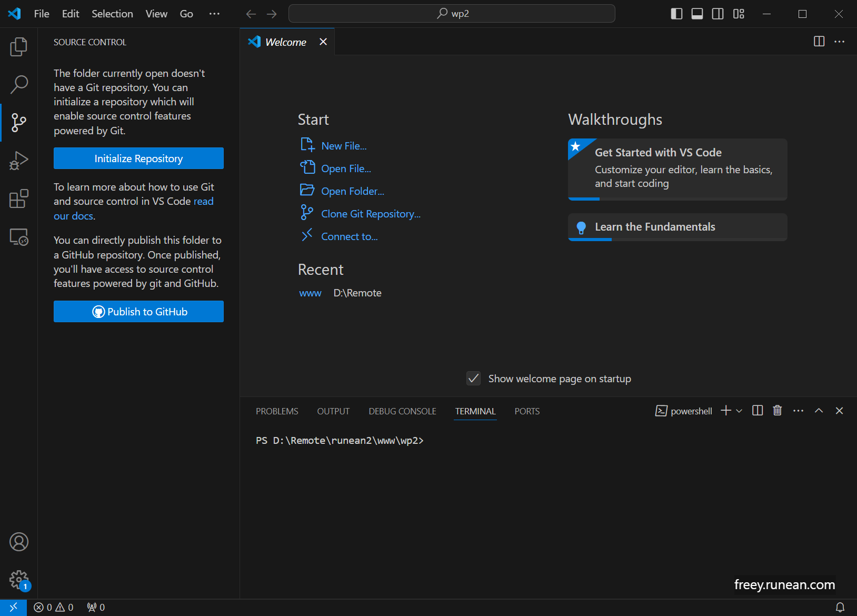Open the View menu

coord(156,14)
